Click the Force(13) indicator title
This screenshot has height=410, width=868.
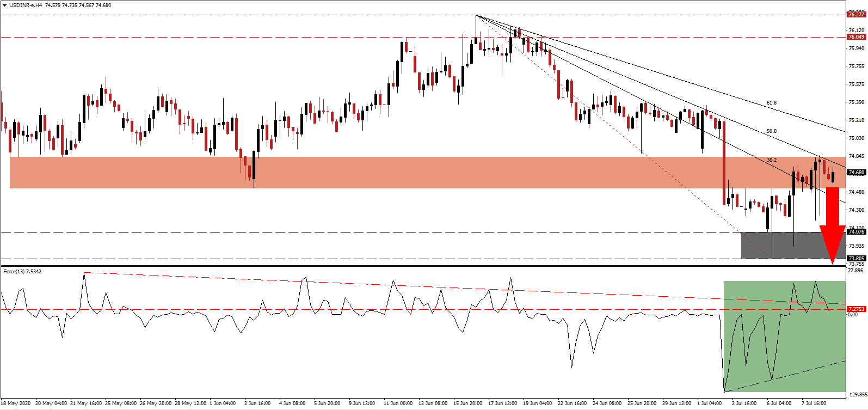click(22, 272)
